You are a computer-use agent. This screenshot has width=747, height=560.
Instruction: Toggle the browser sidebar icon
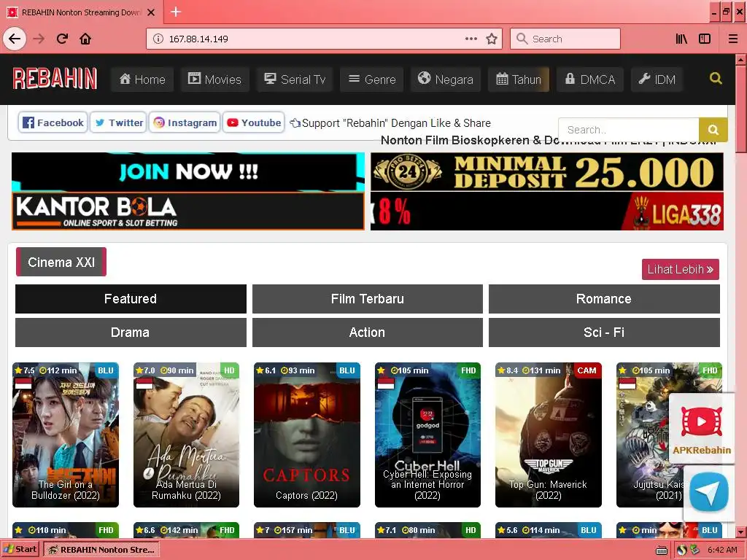(705, 39)
